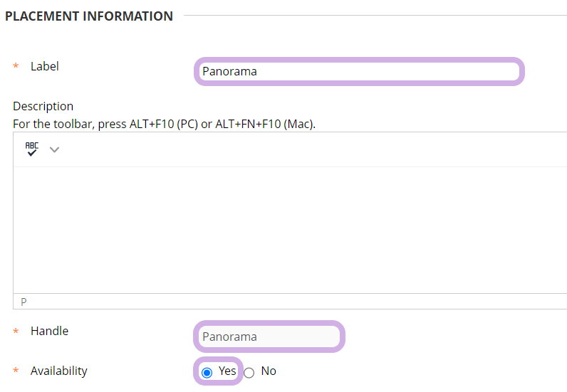
Task: Click the "Handle" field caption
Action: pyautogui.click(x=49, y=331)
